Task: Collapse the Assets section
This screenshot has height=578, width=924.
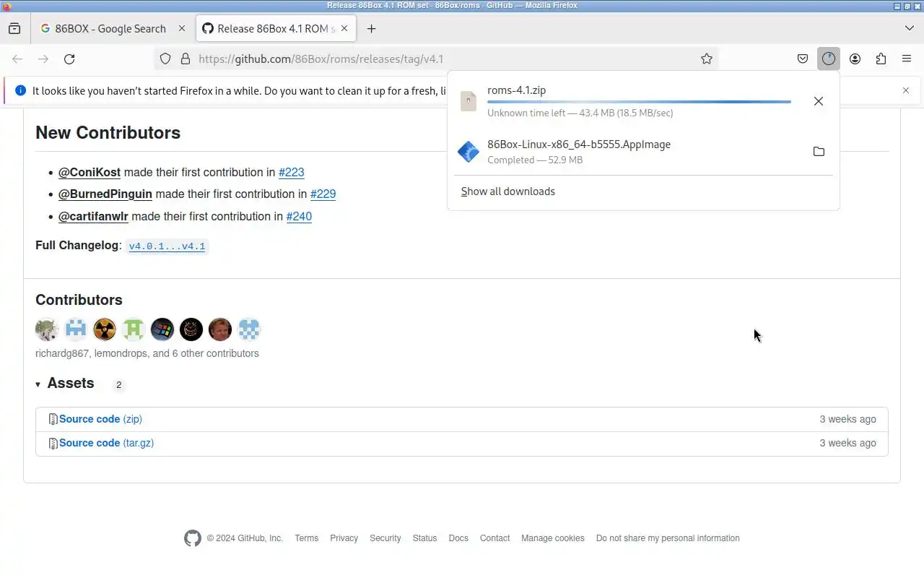Action: pyautogui.click(x=65, y=384)
